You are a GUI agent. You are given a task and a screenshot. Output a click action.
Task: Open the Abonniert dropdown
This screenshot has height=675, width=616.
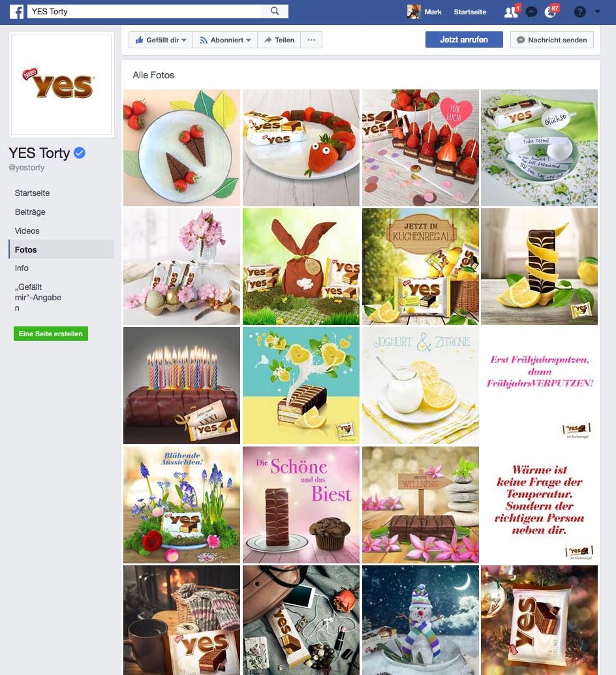click(225, 40)
